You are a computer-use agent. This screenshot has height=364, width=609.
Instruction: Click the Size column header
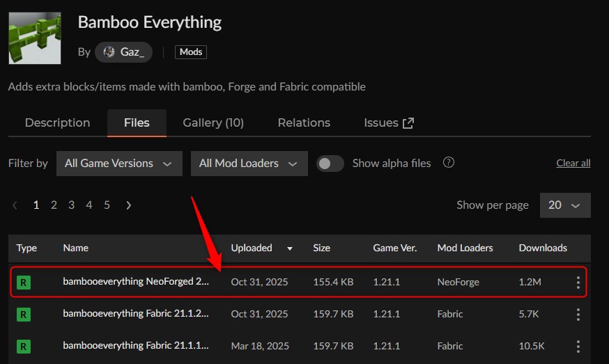pos(322,248)
